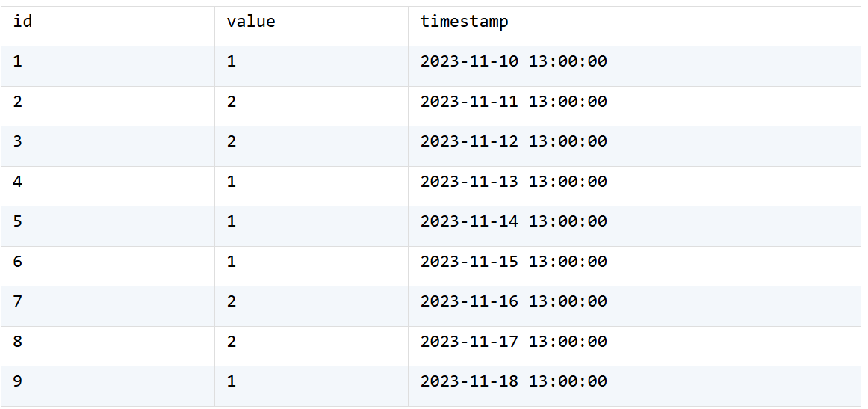Click value cell in row id 6

point(311,266)
